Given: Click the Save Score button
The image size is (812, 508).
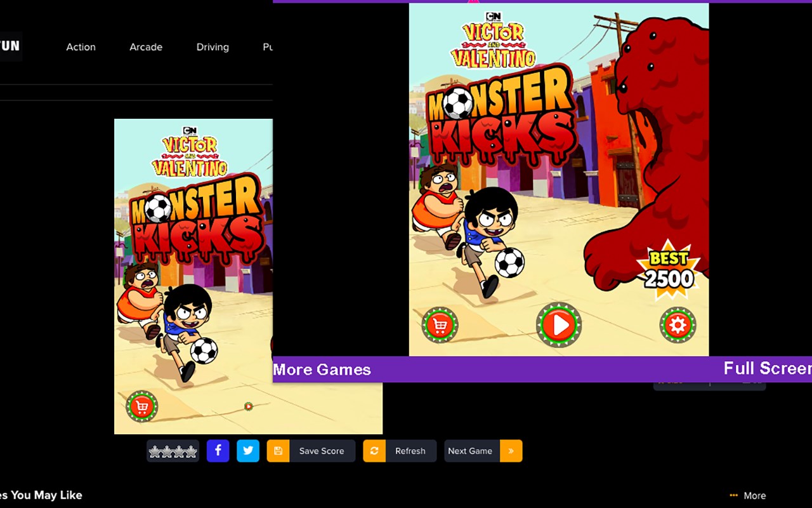Looking at the screenshot, I should [311, 451].
